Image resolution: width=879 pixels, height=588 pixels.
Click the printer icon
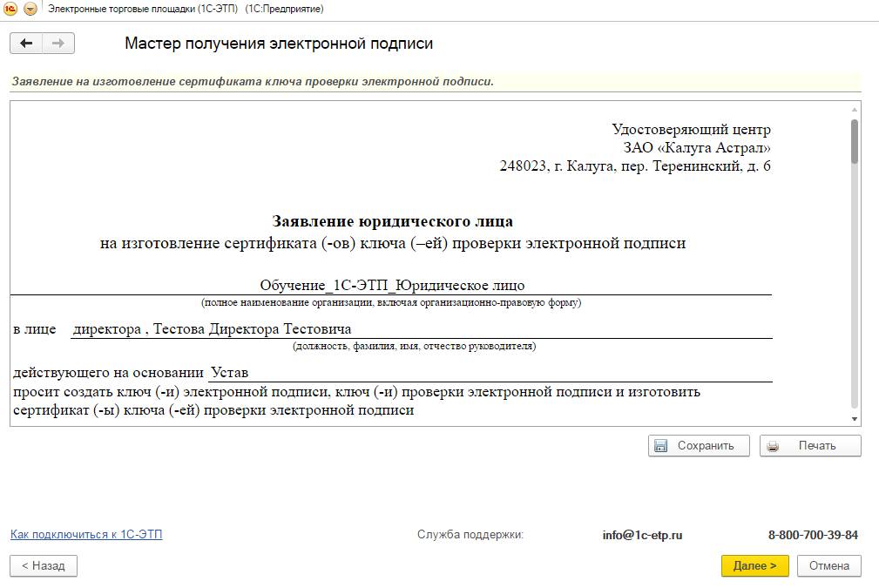(773, 446)
